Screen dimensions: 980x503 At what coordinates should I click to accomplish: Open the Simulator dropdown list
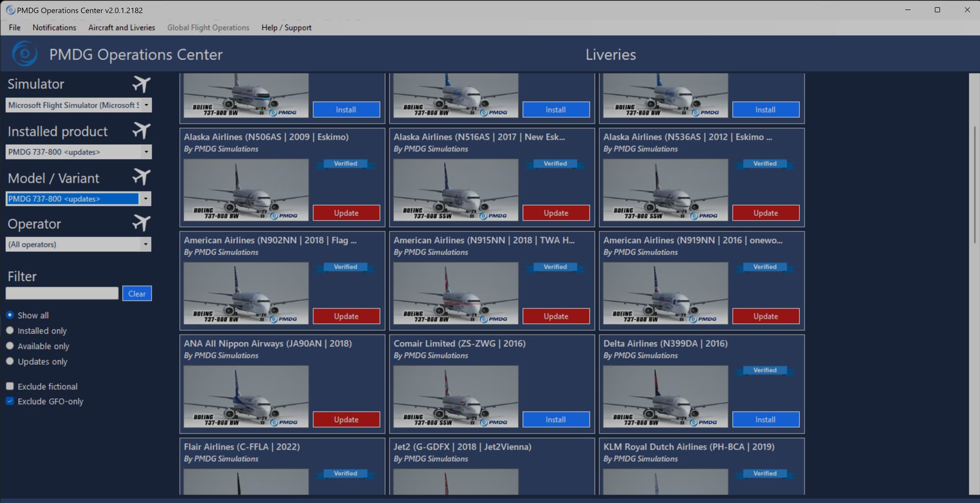coord(146,105)
